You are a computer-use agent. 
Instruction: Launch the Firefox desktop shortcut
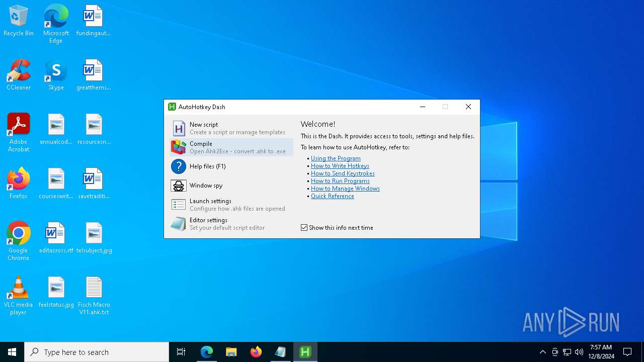pos(19,179)
